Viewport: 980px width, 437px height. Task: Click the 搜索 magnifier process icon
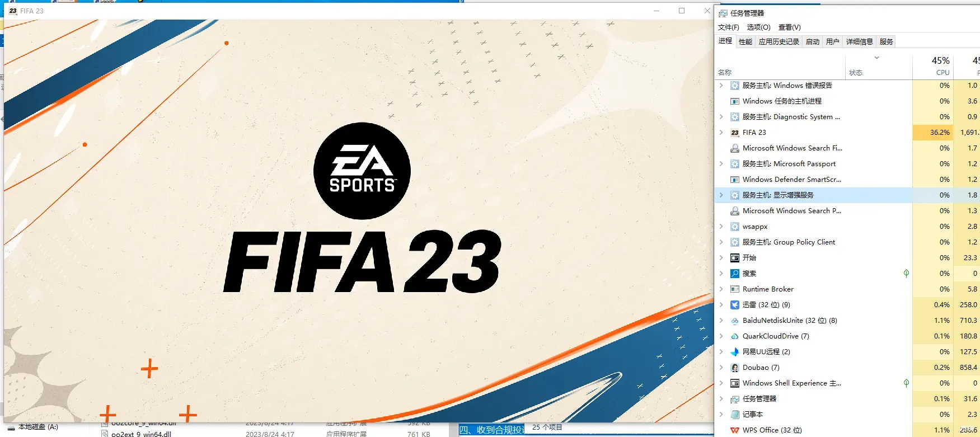coord(735,274)
